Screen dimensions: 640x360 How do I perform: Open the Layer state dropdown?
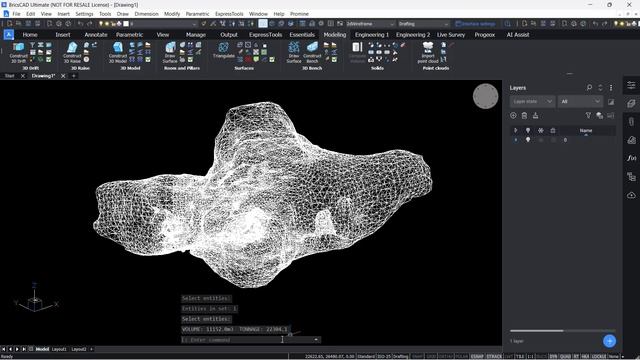click(532, 101)
